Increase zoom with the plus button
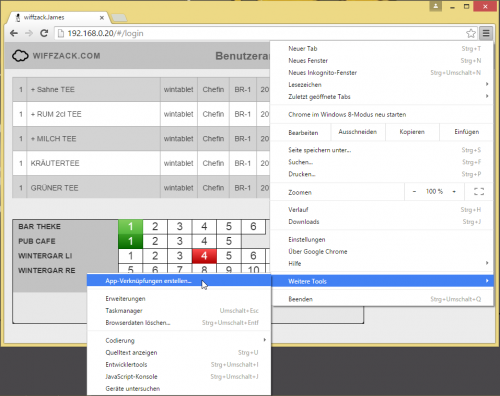This screenshot has height=396, width=500. click(x=454, y=192)
